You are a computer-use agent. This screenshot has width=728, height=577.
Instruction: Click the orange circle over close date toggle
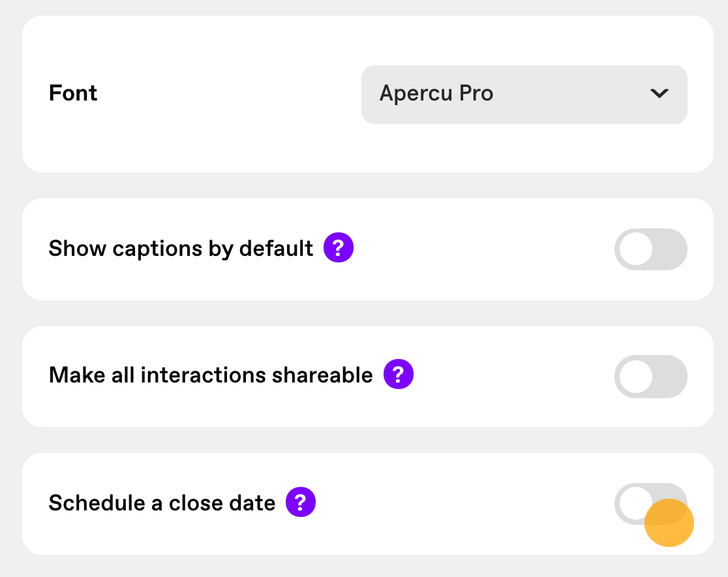[x=669, y=523]
